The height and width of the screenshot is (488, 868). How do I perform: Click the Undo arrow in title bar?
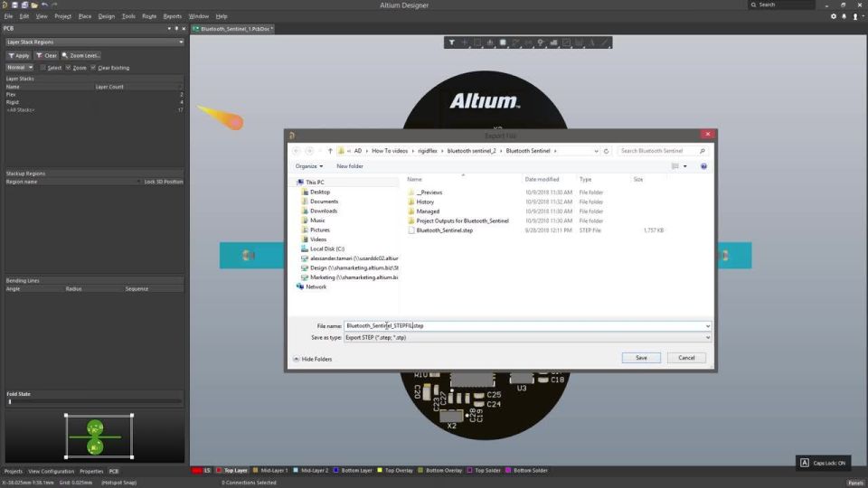click(44, 5)
